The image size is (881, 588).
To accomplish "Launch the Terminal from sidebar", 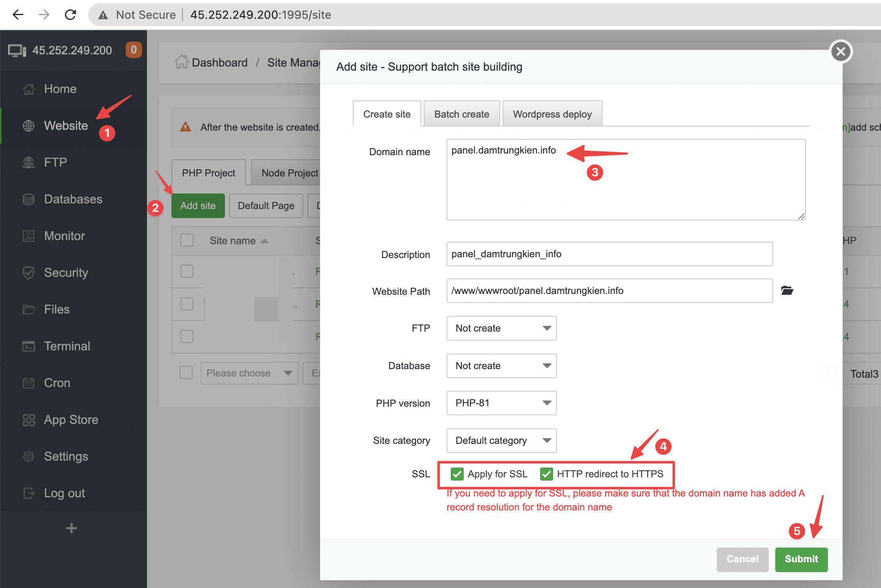I will [67, 346].
